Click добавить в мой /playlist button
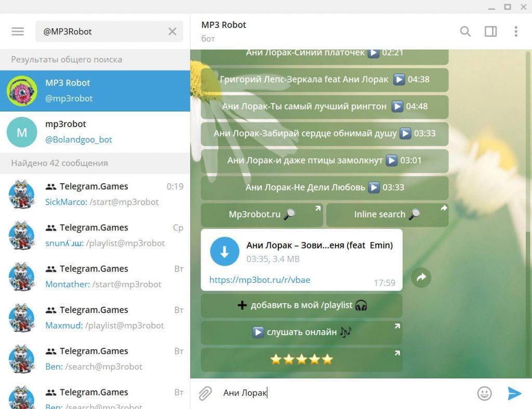 pos(302,306)
